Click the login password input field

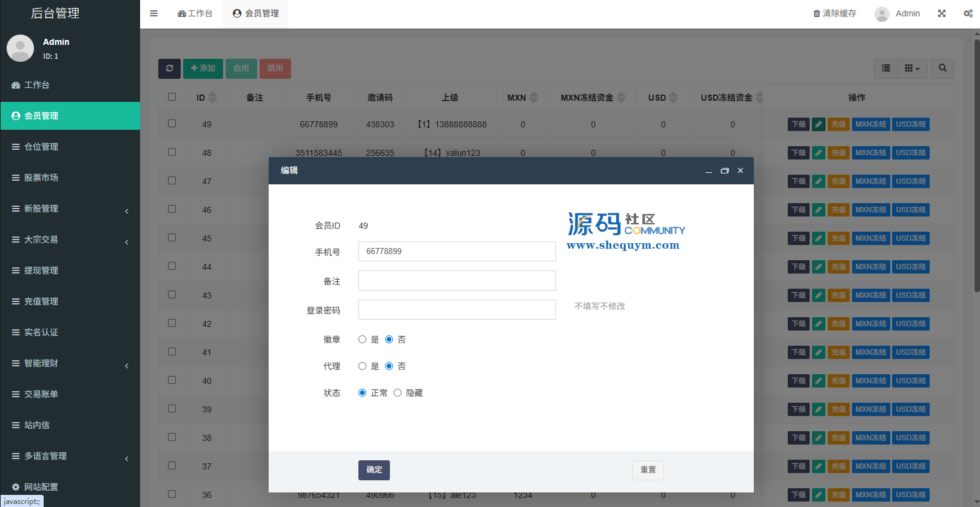[457, 310]
